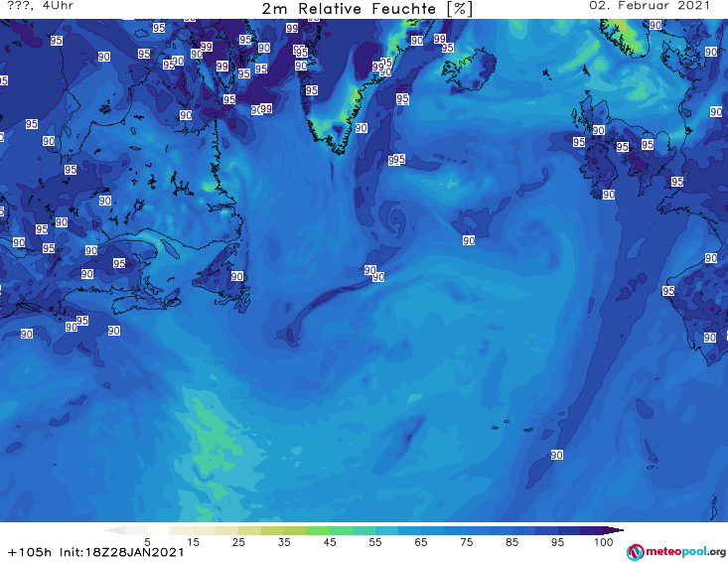Click the legend tick label '55'

tap(375, 542)
